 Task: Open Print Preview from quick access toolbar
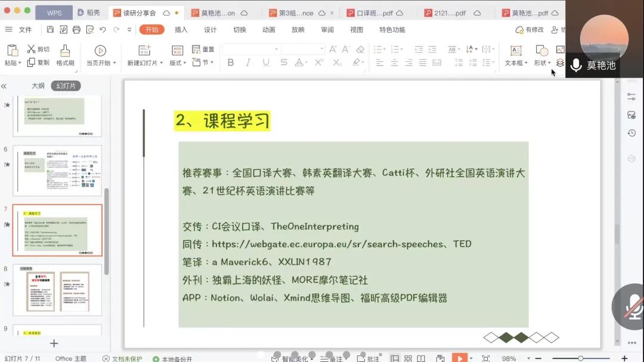(90, 30)
